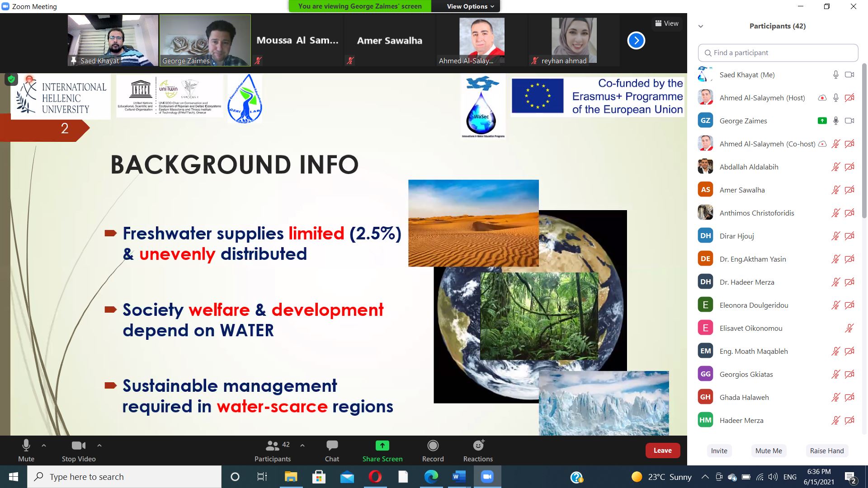Open Mail app from taskbar
Image resolution: width=868 pixels, height=488 pixels.
click(347, 477)
